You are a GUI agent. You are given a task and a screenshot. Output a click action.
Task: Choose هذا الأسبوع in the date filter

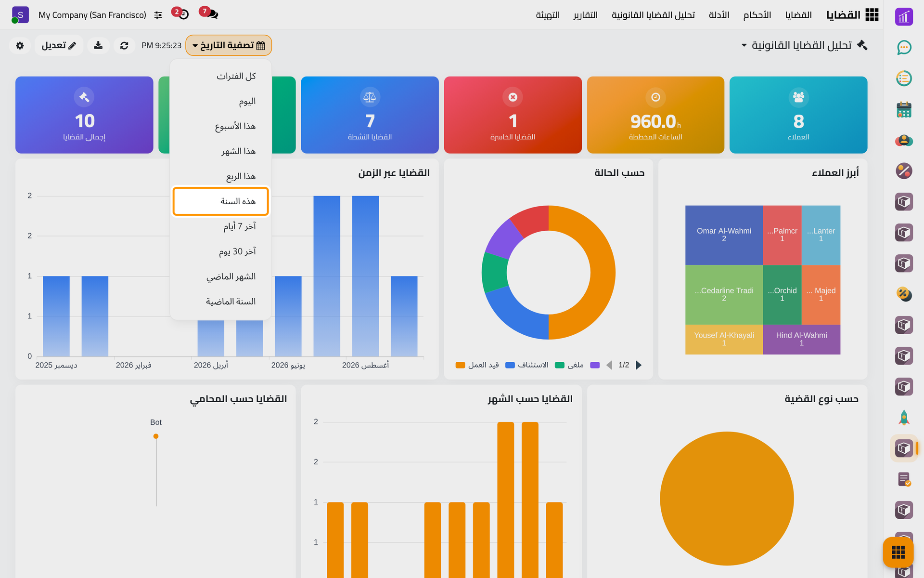coord(221,126)
